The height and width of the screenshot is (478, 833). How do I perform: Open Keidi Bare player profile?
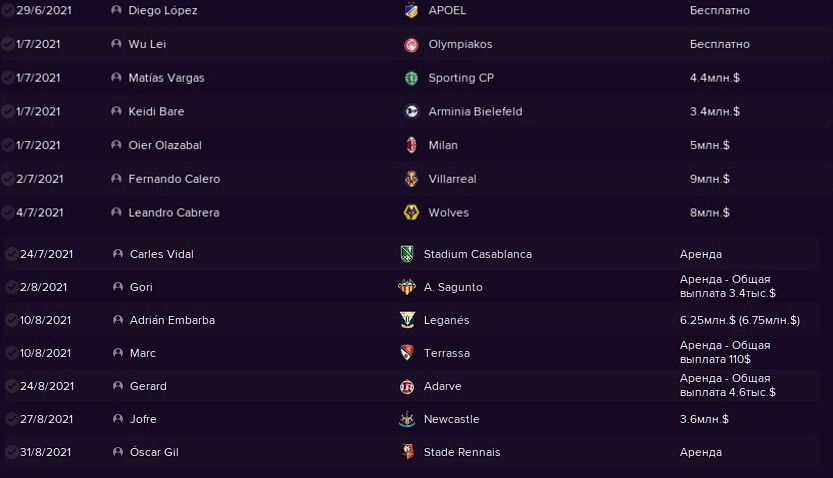(x=156, y=112)
